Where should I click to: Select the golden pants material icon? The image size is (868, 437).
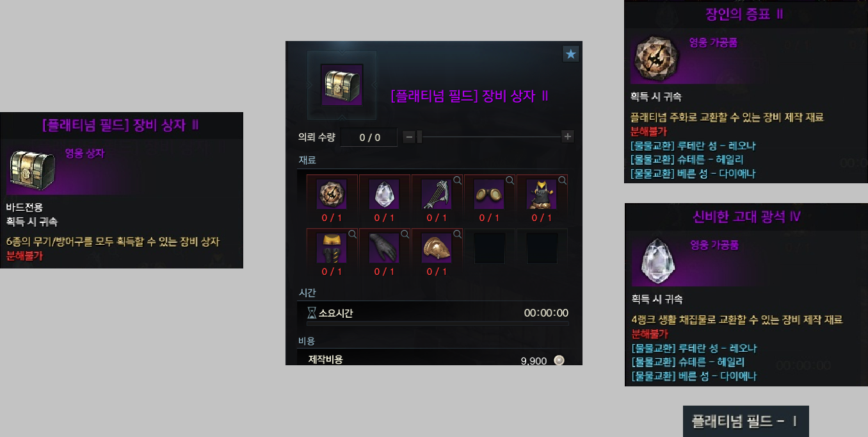[332, 248]
